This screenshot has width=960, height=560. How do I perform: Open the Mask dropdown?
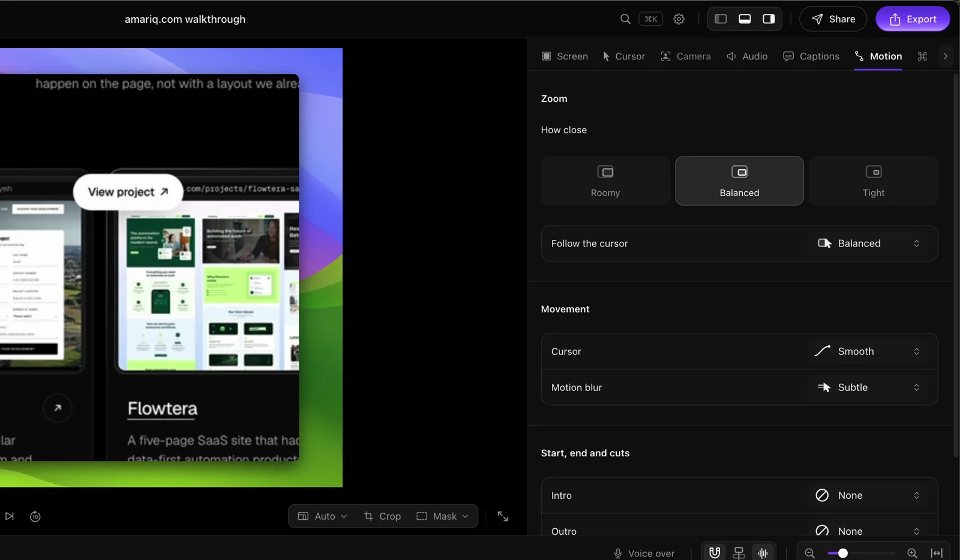pos(443,516)
